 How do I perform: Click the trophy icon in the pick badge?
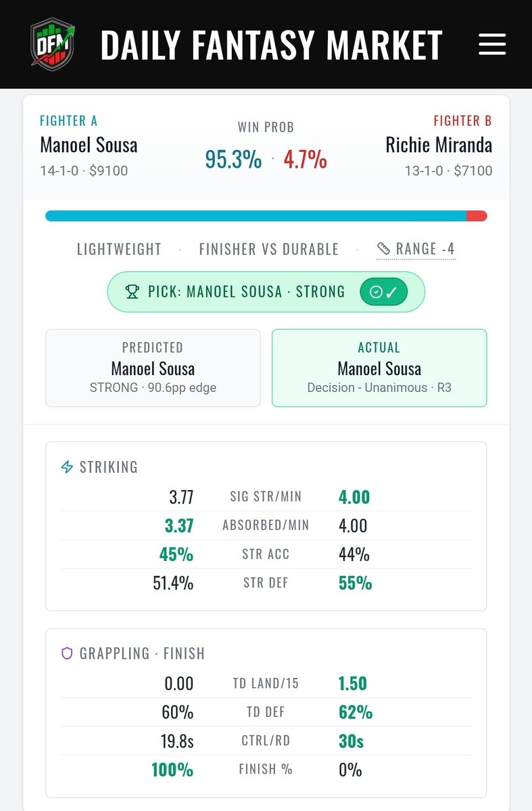click(x=132, y=292)
